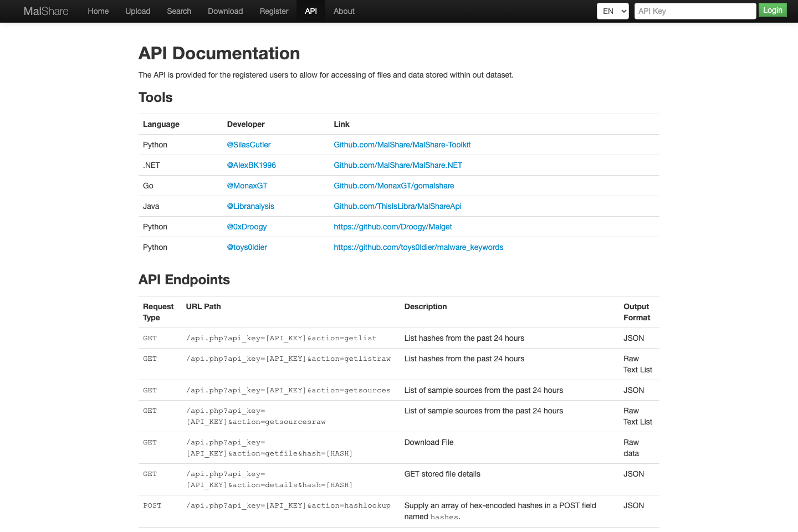Open the malware_keywords repository link

click(418, 247)
